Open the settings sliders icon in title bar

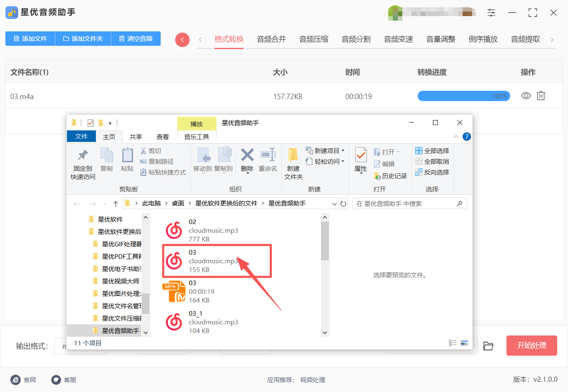[x=491, y=13]
